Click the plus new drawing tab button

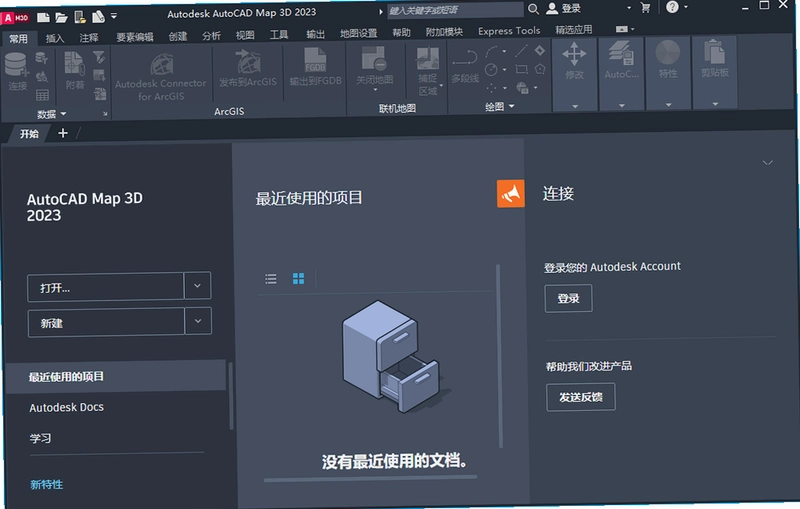tap(63, 133)
